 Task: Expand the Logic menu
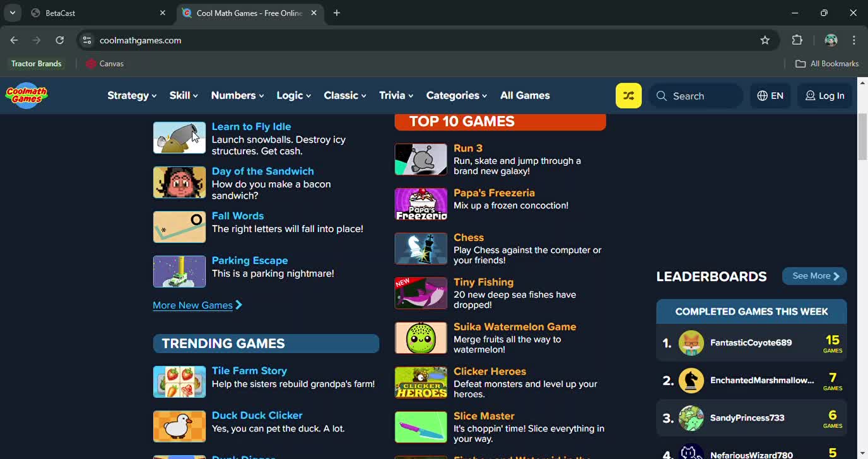(x=293, y=95)
